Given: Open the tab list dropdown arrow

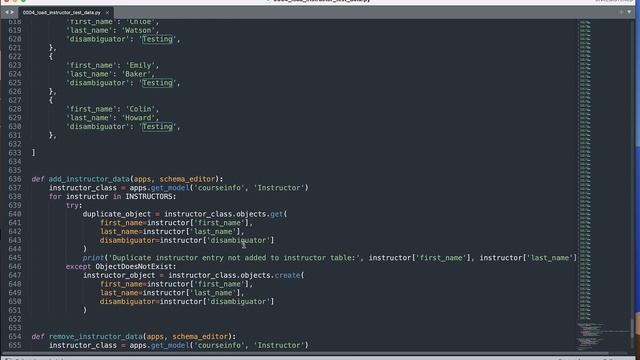Looking at the screenshot, I should tap(629, 12).
